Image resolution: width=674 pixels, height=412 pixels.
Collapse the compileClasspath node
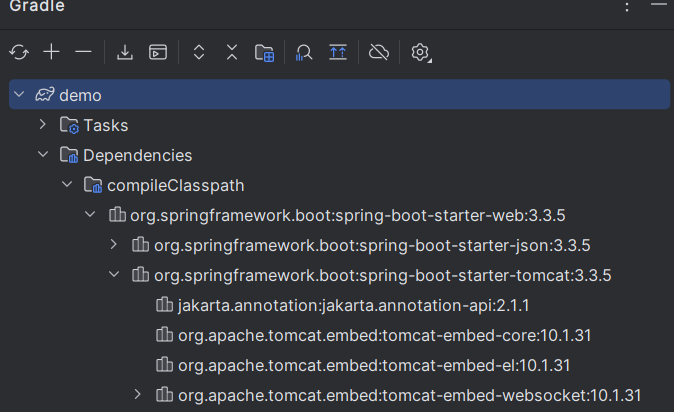[67, 184]
